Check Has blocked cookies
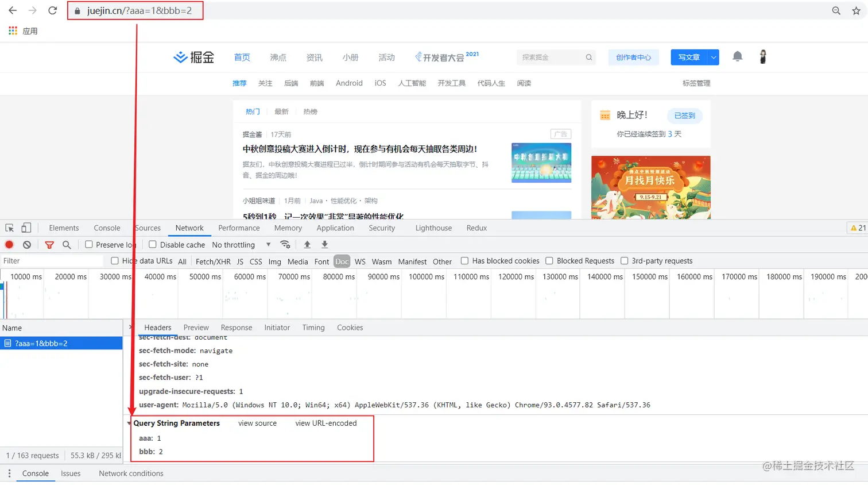 point(464,261)
